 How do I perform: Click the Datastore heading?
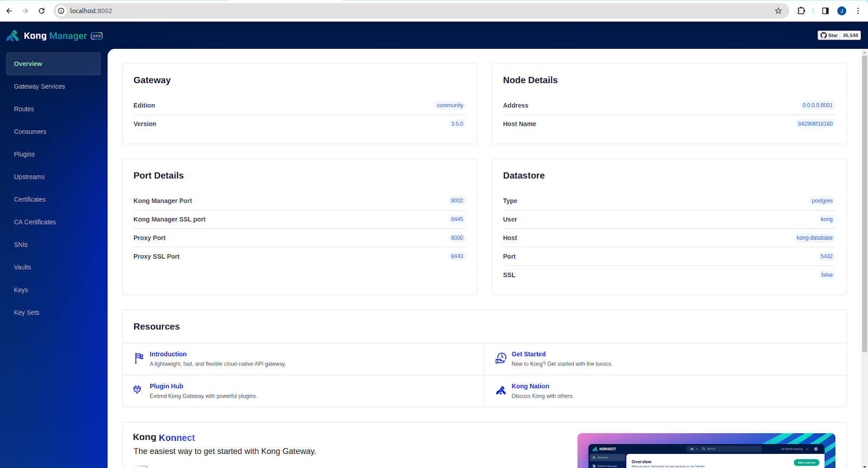pyautogui.click(x=524, y=176)
